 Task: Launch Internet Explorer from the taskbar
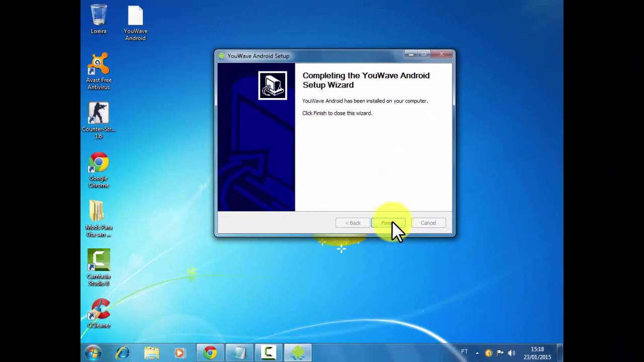122,353
